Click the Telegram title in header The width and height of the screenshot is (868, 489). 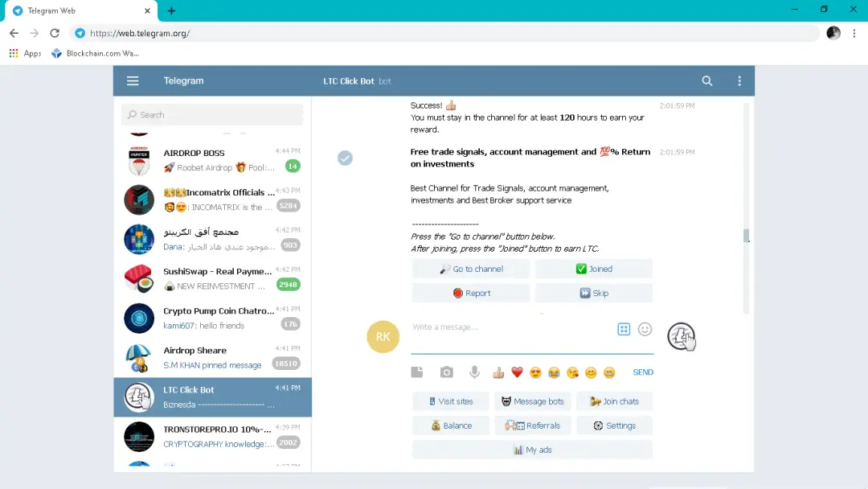pyautogui.click(x=183, y=81)
